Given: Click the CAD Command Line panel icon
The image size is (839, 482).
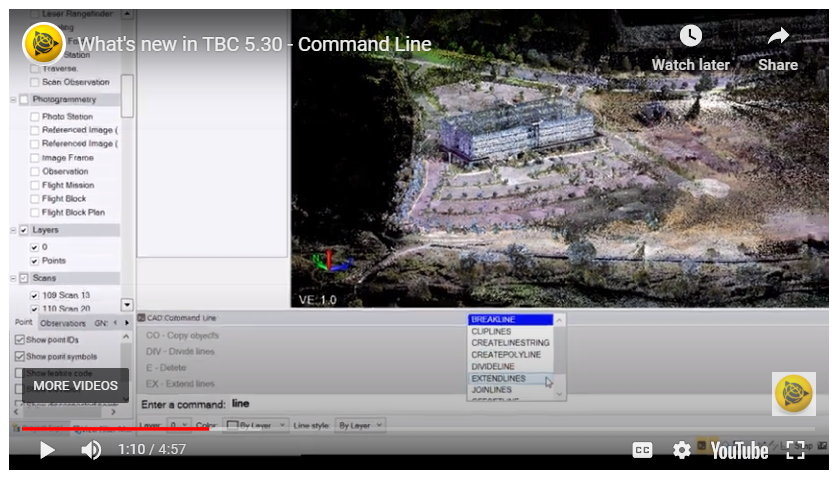Looking at the screenshot, I should coord(142,318).
